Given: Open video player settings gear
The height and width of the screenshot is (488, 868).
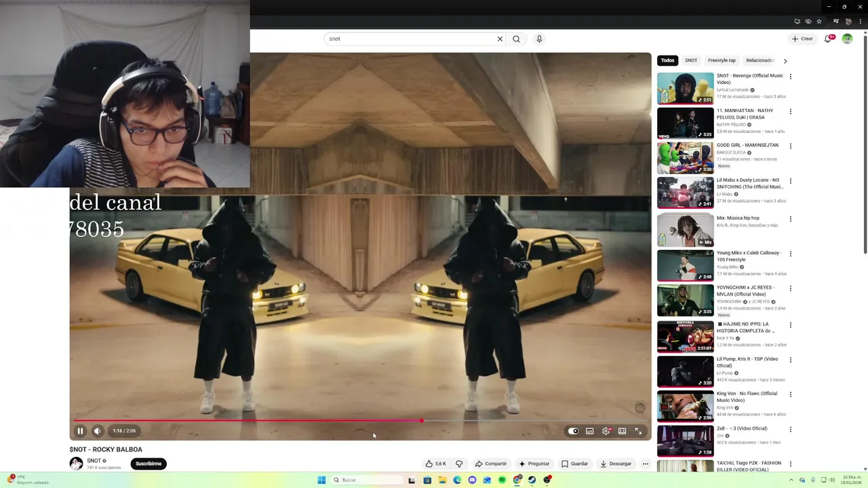Looking at the screenshot, I should point(606,431).
